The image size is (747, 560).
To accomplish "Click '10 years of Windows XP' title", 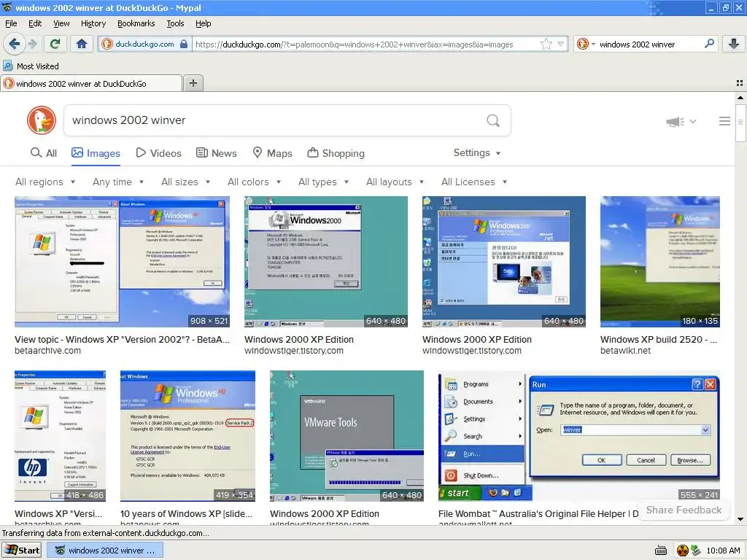I will pos(186,514).
